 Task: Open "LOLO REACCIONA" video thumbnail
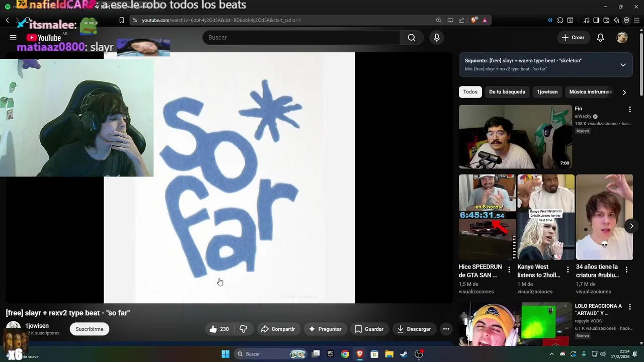(x=515, y=324)
